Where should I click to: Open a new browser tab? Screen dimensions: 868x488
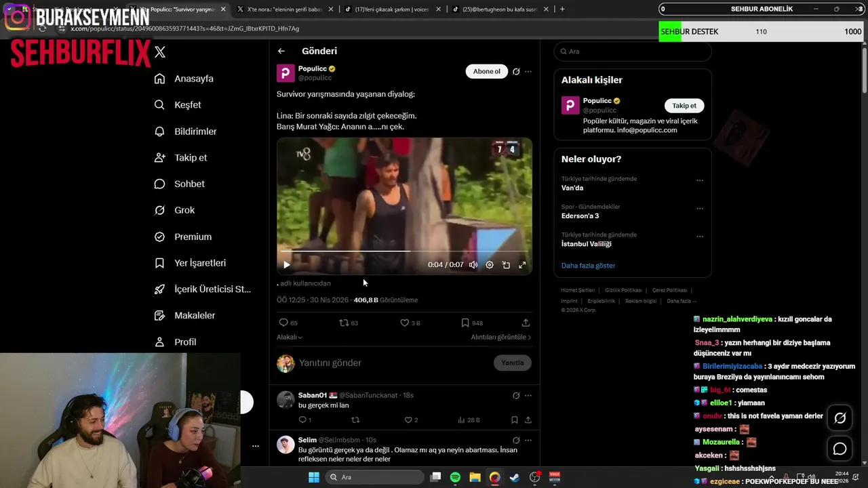[x=562, y=9]
